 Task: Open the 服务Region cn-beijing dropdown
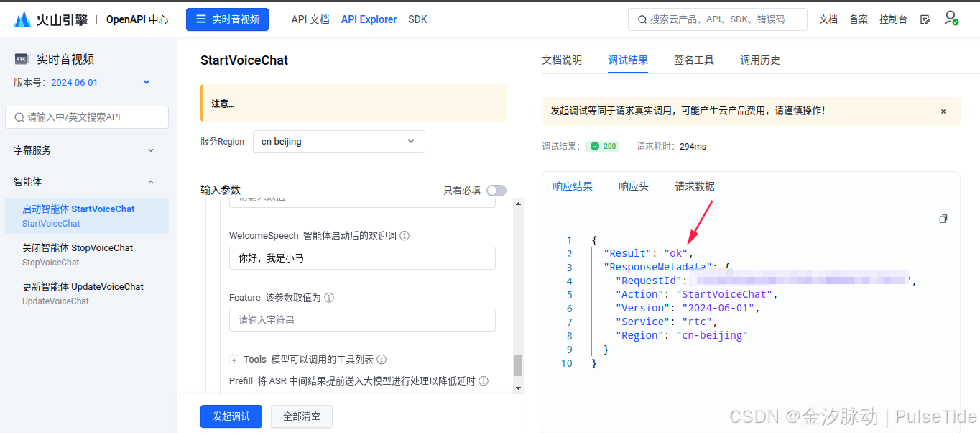tap(338, 142)
